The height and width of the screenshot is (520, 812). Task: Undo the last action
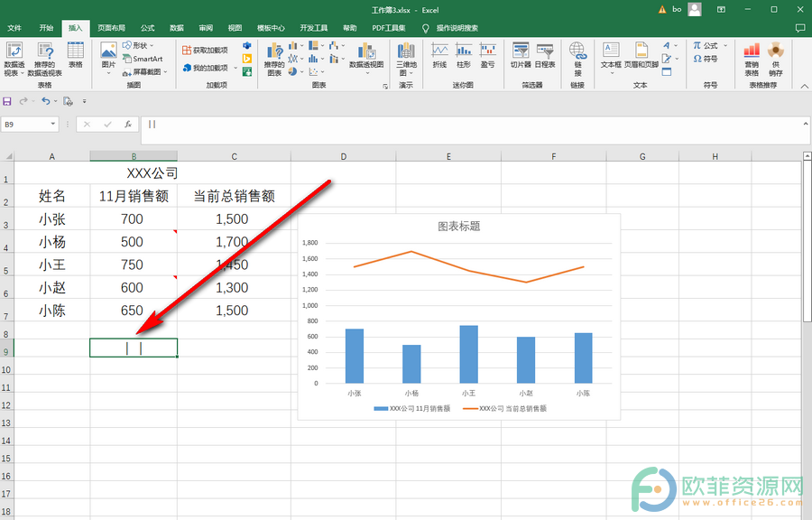coord(46,101)
